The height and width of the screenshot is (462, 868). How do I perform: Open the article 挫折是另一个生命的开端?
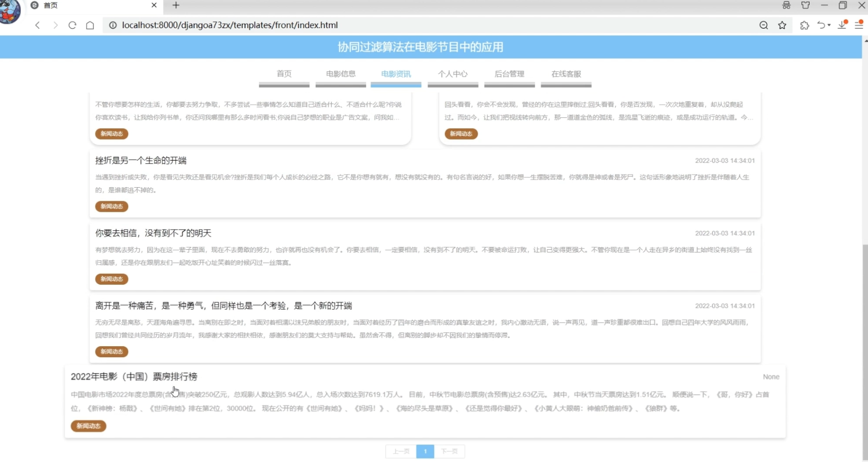point(141,161)
